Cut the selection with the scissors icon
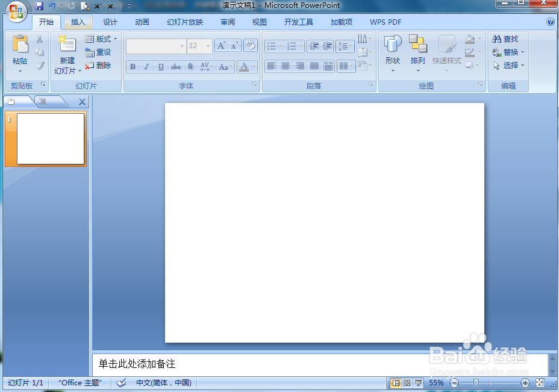The image size is (559, 392). click(x=40, y=39)
